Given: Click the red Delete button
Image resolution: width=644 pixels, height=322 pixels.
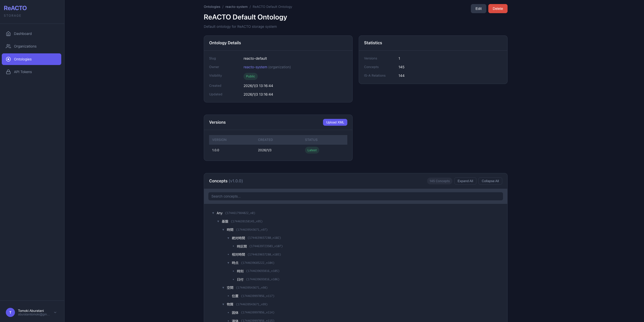Looking at the screenshot, I should point(498,9).
